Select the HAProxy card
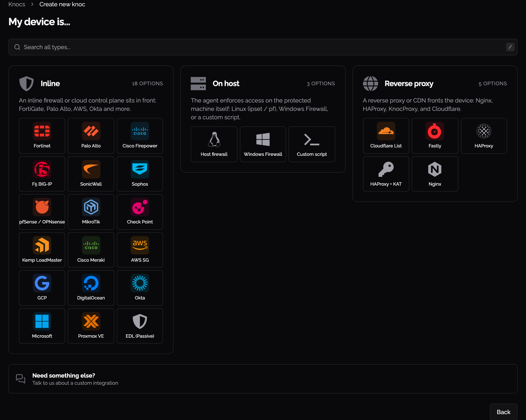Image resolution: width=526 pixels, height=420 pixels. (x=484, y=136)
